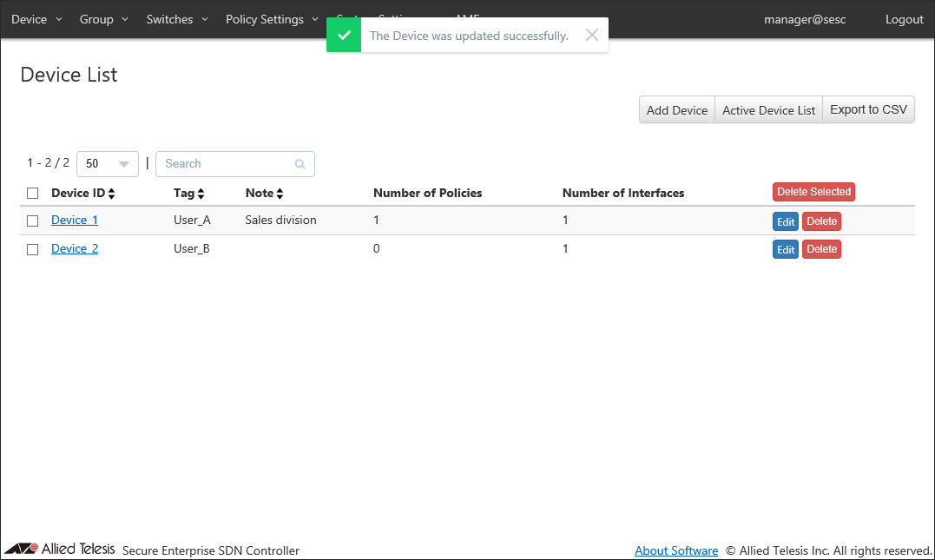The image size is (935, 560).
Task: Click the Allied Telesis logo
Action: 60,549
